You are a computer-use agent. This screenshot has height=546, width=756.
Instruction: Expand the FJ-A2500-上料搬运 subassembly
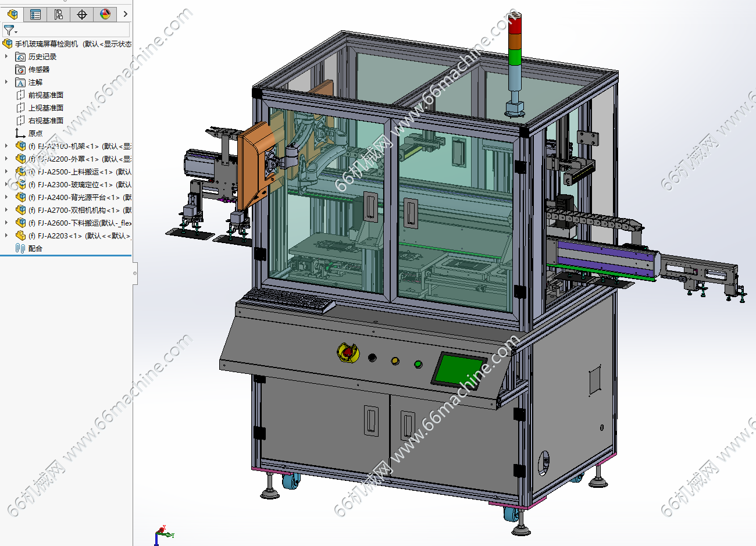pyautogui.click(x=6, y=172)
